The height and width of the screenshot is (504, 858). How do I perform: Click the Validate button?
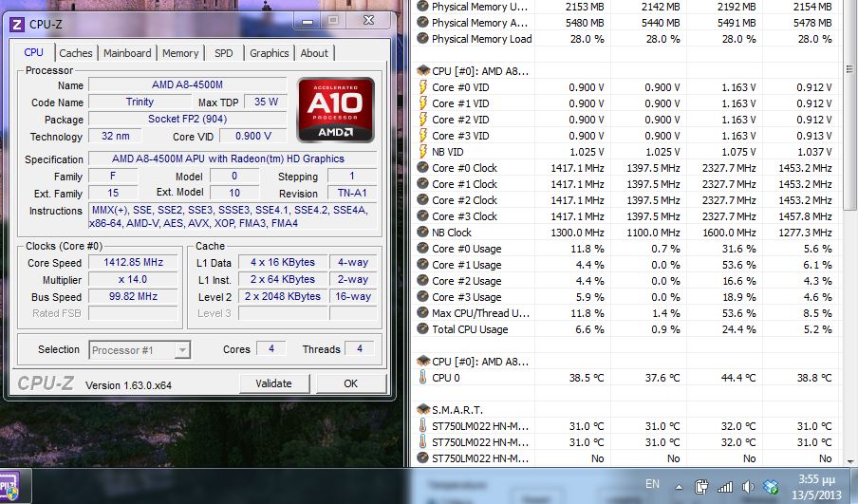pos(273,383)
